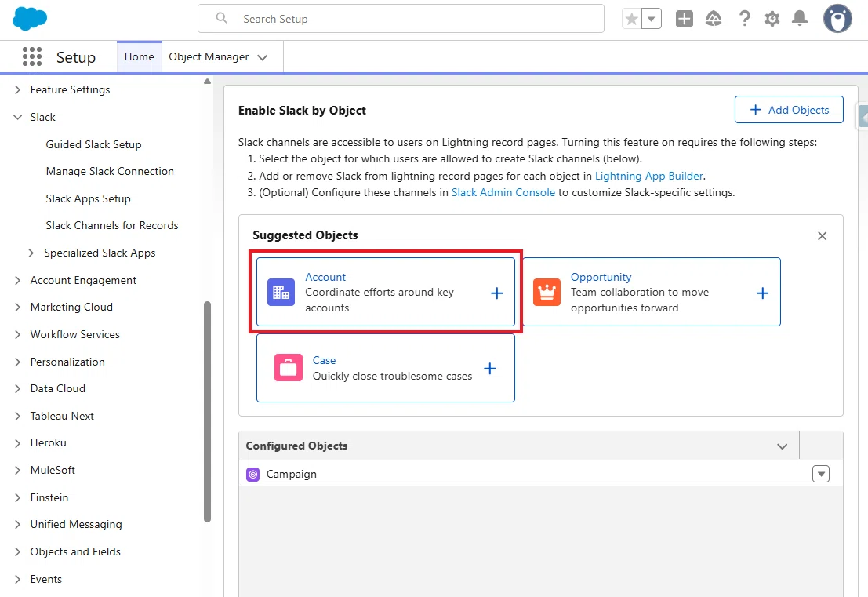Image resolution: width=868 pixels, height=597 pixels.
Task: Select MuleSoft in sidebar
Action: tap(53, 470)
